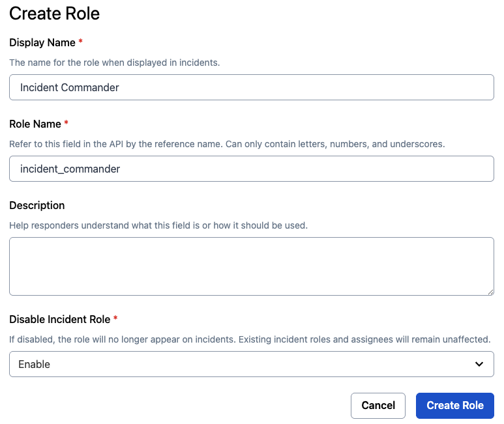Select the Description field label
Screen dimensions: 504x424
[37, 205]
